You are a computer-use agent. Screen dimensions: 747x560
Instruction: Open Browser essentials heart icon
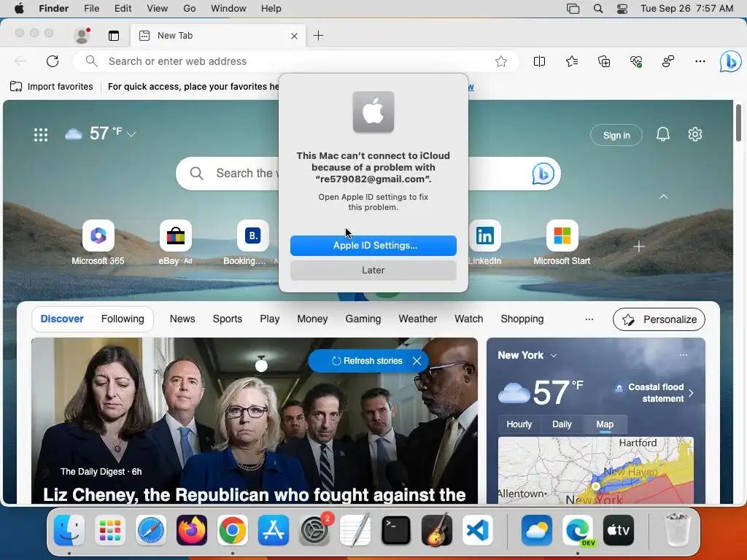[x=636, y=61]
